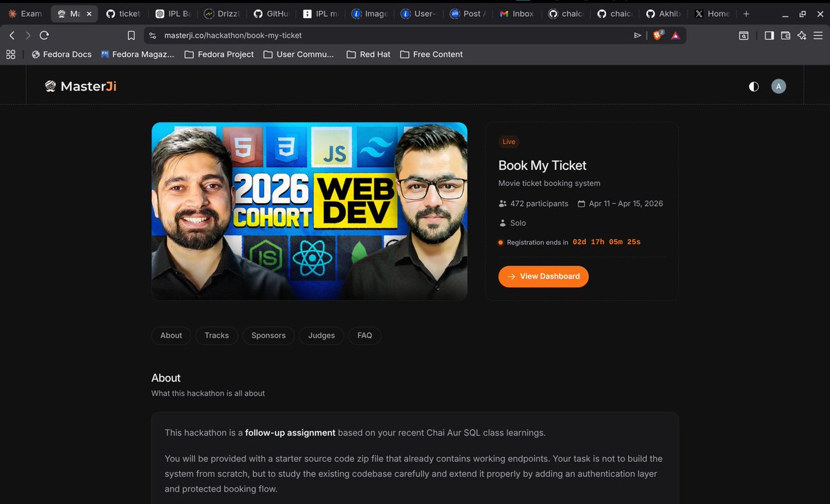Viewport: 830px width, 504px height.
Task: Close the active MasterJi tab
Action: point(89,13)
